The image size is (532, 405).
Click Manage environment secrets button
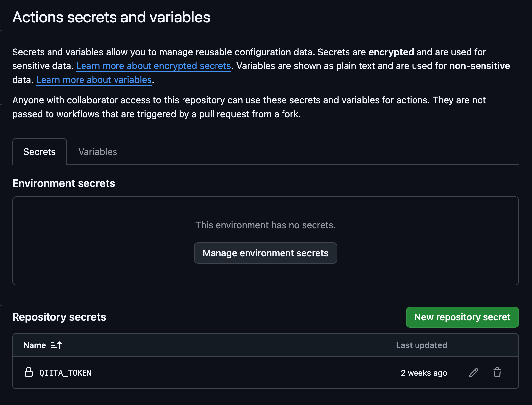click(266, 253)
